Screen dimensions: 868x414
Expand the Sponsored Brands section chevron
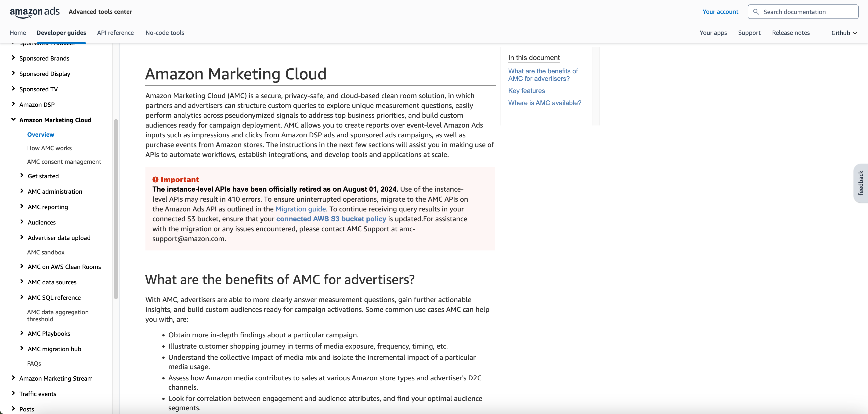(x=14, y=58)
